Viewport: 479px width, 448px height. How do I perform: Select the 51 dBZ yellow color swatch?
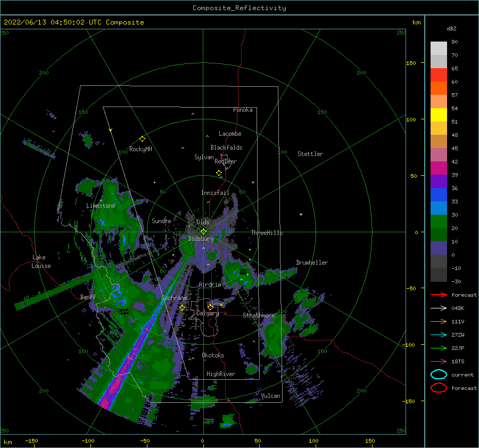(x=439, y=115)
